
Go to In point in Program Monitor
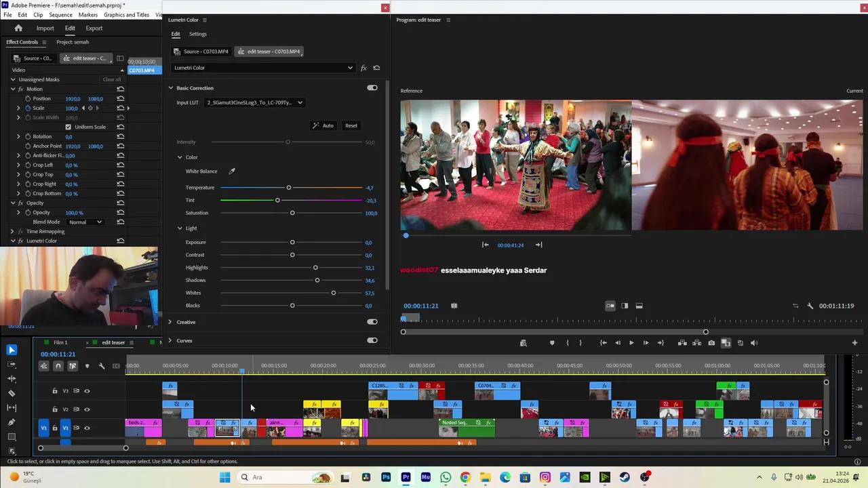pyautogui.click(x=603, y=343)
